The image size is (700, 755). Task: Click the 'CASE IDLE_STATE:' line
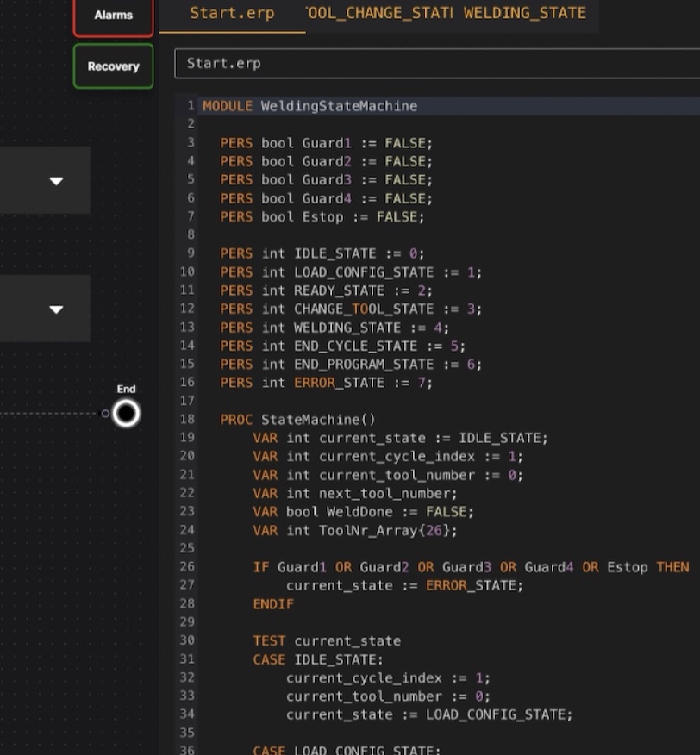point(318,659)
